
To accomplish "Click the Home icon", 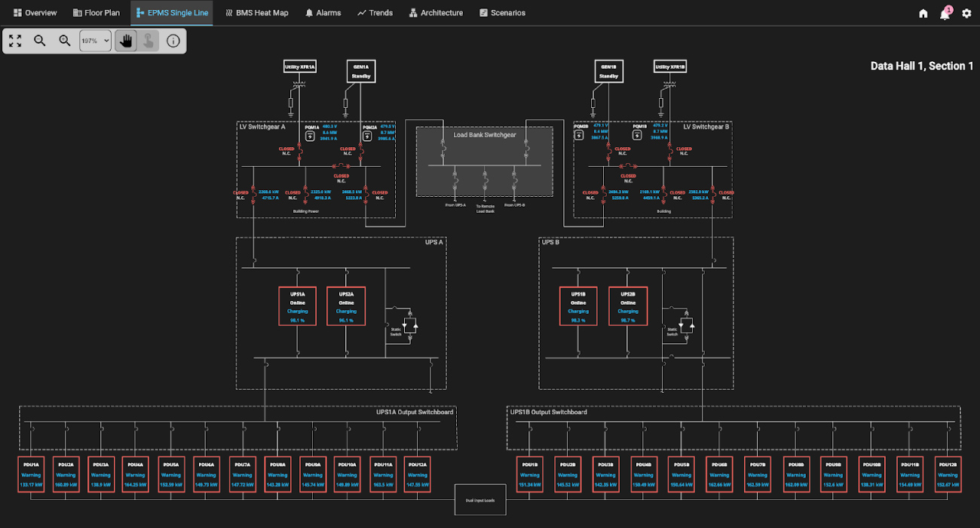I will [923, 14].
